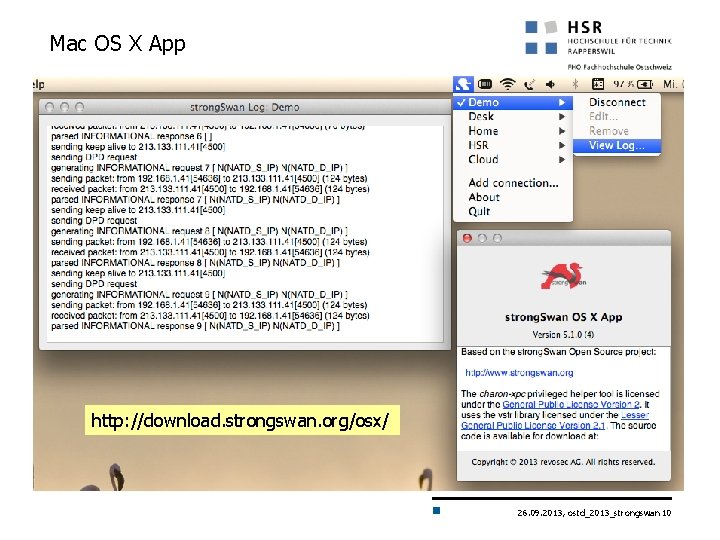The height and width of the screenshot is (540, 720).
Task: Close the About window with red button
Action: pos(467,238)
